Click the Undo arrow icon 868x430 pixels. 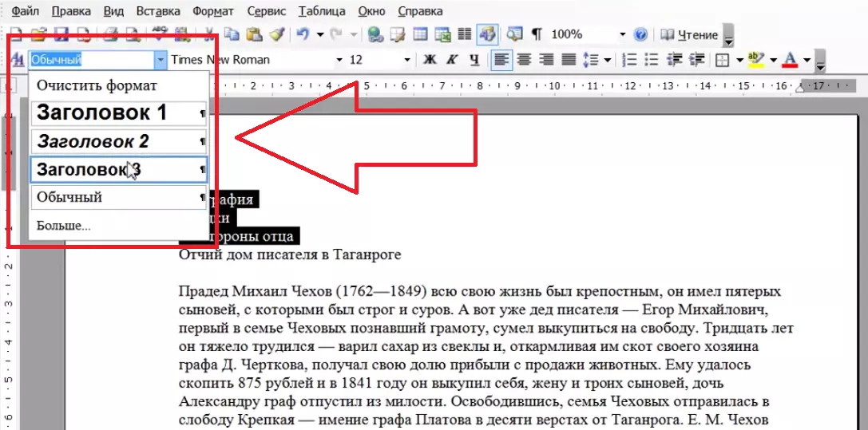point(303,35)
